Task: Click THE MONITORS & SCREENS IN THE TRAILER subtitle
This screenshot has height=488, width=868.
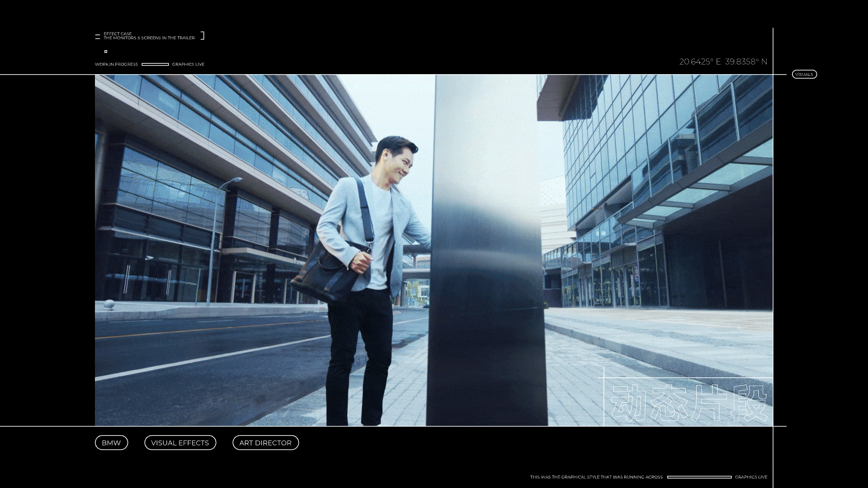Action: point(149,38)
